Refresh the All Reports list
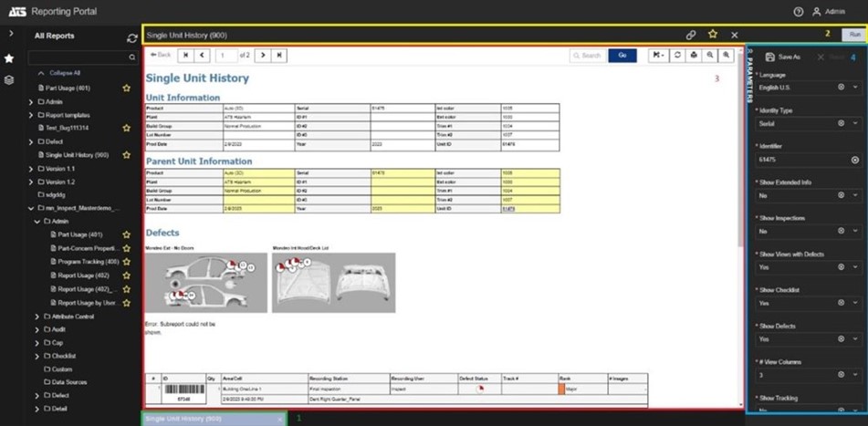 coord(132,37)
